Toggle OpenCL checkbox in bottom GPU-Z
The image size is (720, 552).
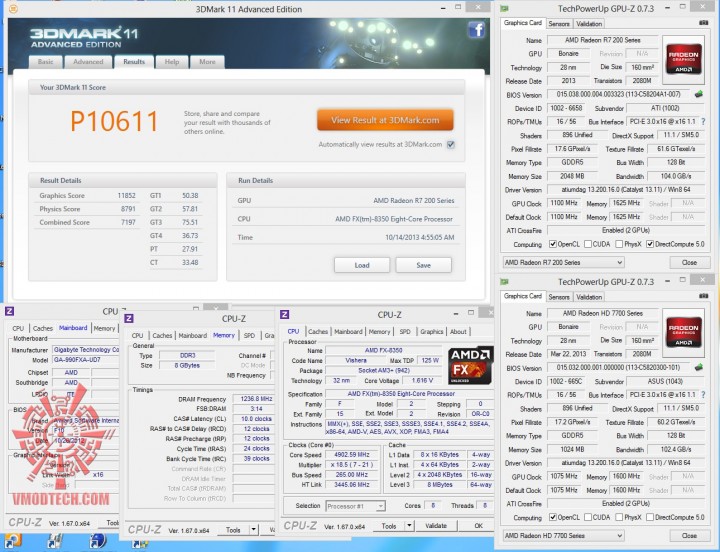[553, 517]
